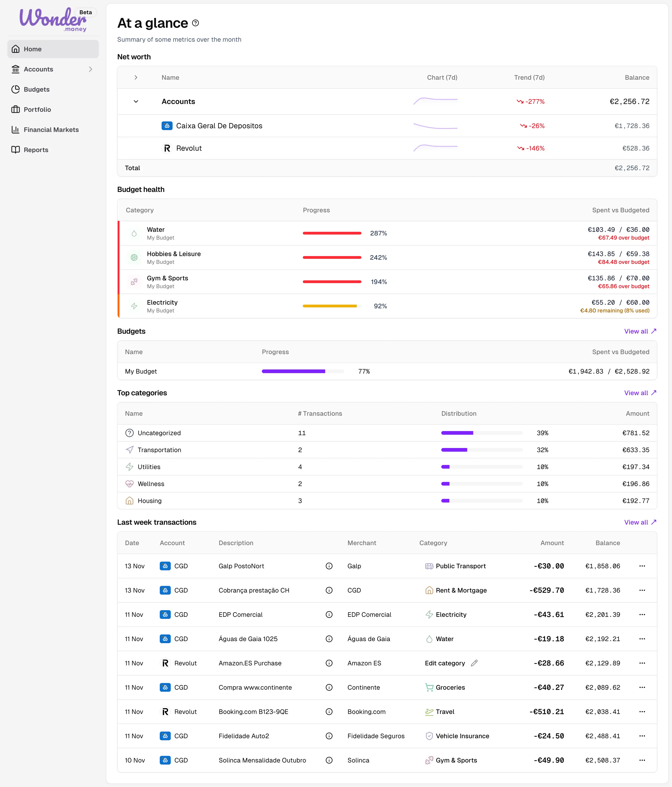Click the help icon beside At a glance

click(195, 23)
